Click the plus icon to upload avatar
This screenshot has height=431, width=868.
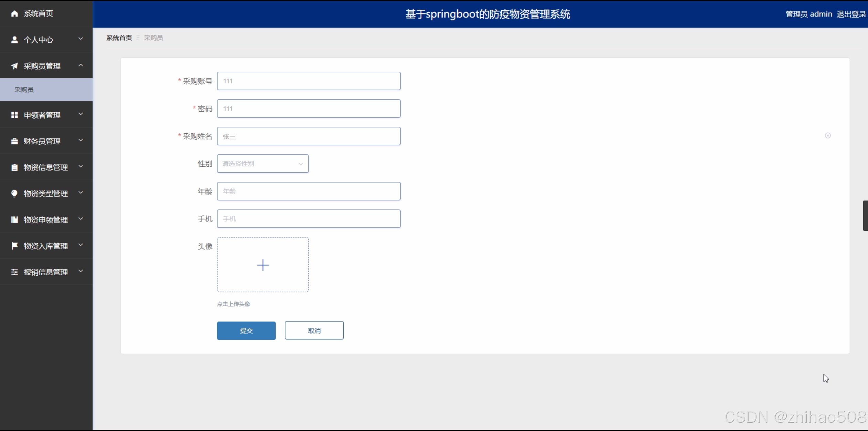tap(263, 265)
